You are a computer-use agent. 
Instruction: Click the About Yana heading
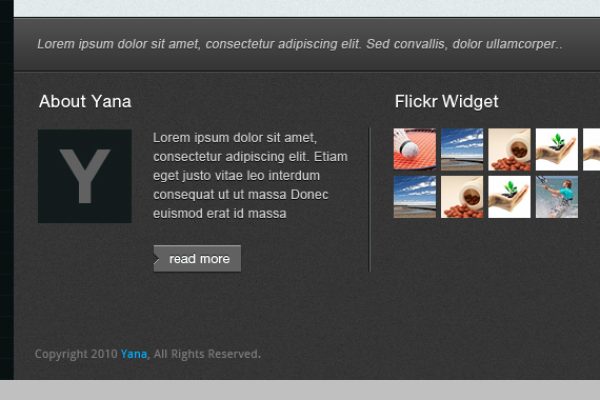coord(85,101)
